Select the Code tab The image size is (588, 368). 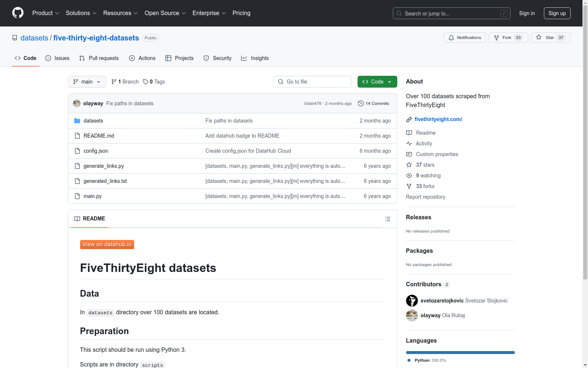26,58
